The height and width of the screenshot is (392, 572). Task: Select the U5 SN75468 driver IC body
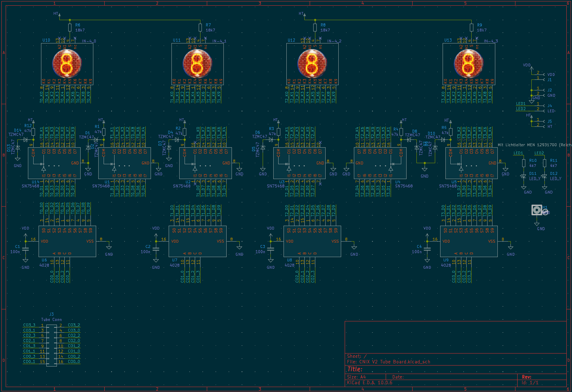472,163
